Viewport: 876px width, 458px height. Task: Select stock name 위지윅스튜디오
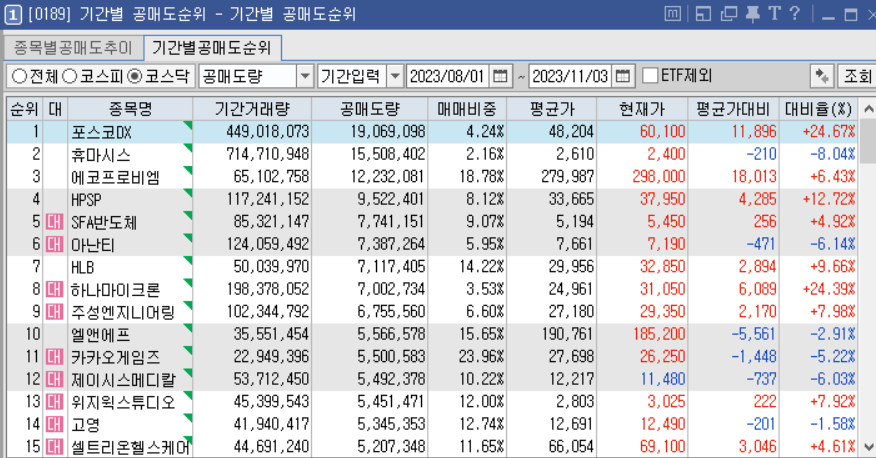tap(123, 402)
